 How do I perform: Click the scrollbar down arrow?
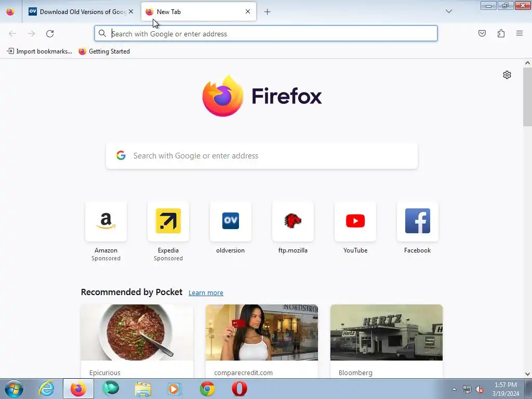(527, 374)
